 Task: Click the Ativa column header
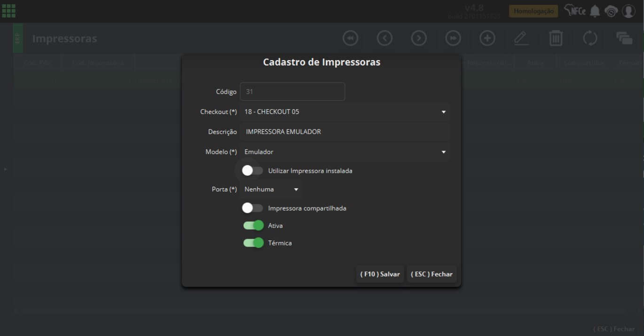tap(535, 63)
